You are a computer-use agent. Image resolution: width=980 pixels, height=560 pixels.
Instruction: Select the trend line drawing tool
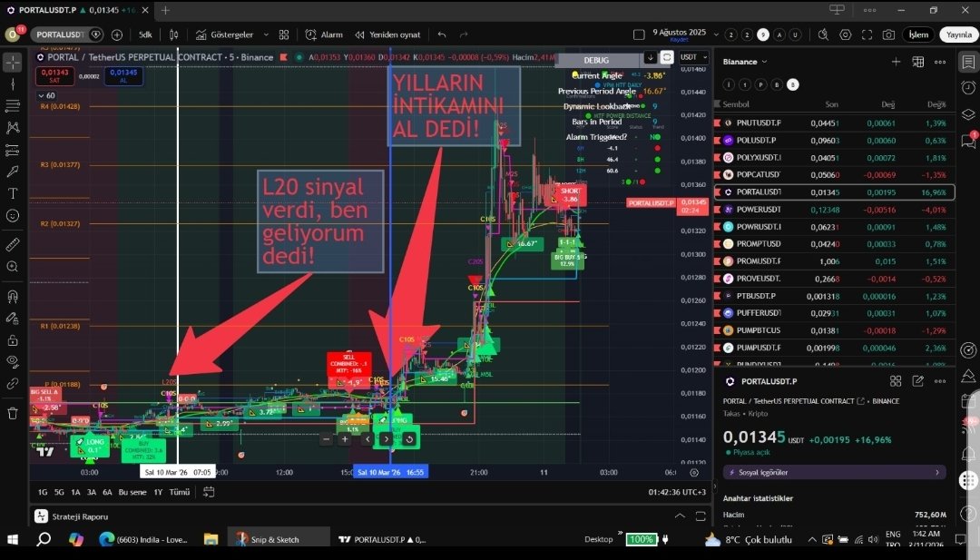click(13, 84)
